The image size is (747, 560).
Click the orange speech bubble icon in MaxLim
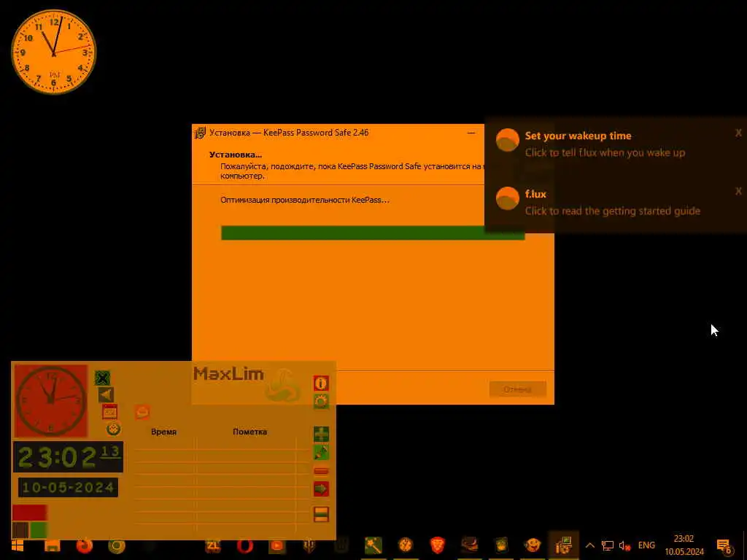(142, 412)
